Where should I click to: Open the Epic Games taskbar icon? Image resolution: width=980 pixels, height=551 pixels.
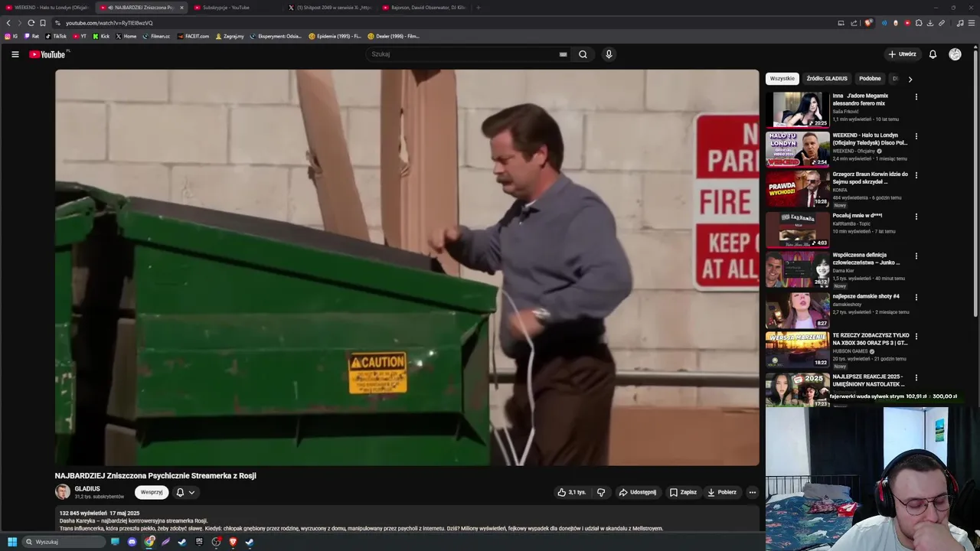(199, 542)
